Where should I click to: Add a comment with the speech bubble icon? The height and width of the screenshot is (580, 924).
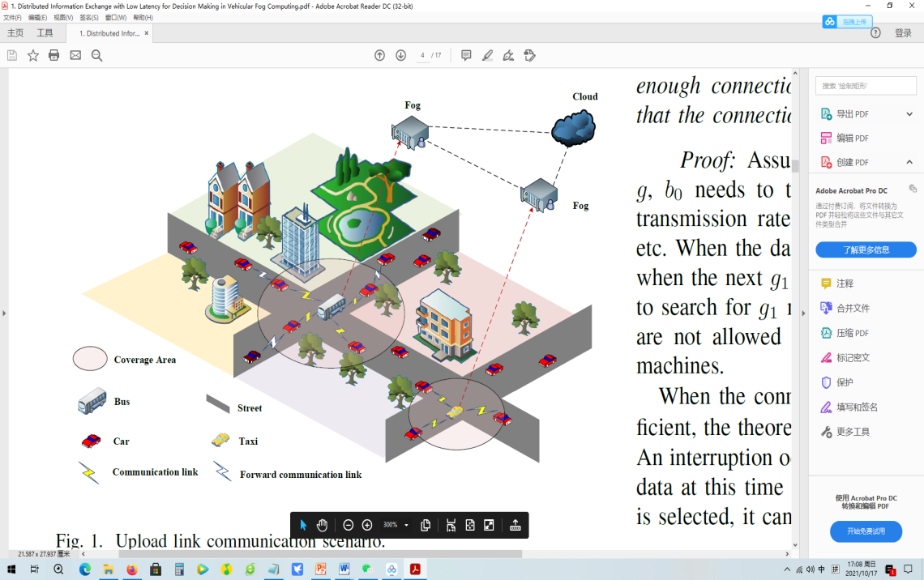(x=466, y=55)
